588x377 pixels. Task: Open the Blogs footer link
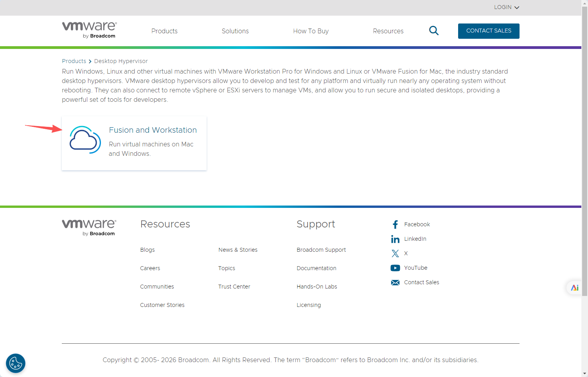click(147, 250)
